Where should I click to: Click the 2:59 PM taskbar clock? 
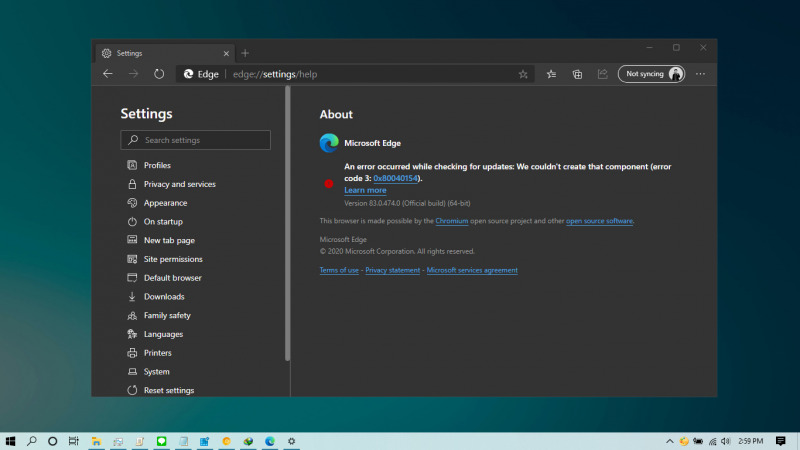(x=751, y=441)
